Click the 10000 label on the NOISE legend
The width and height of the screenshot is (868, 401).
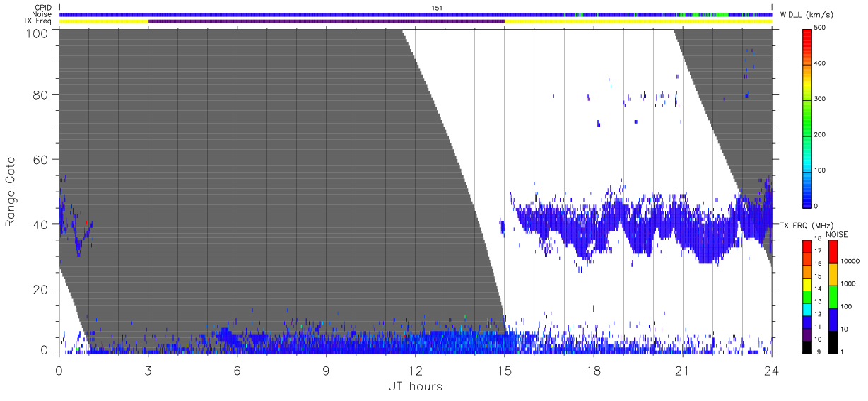coord(850,261)
